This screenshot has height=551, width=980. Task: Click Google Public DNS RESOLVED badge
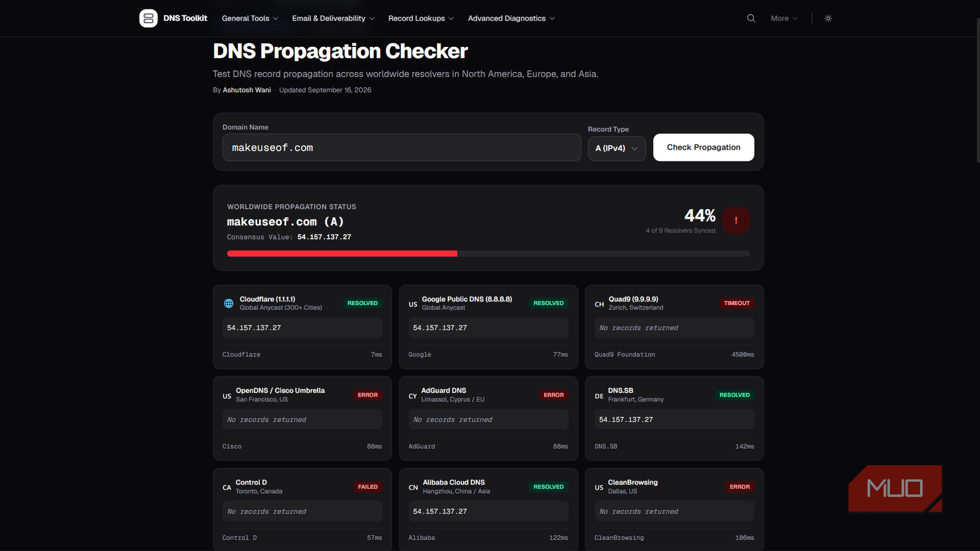548,303
